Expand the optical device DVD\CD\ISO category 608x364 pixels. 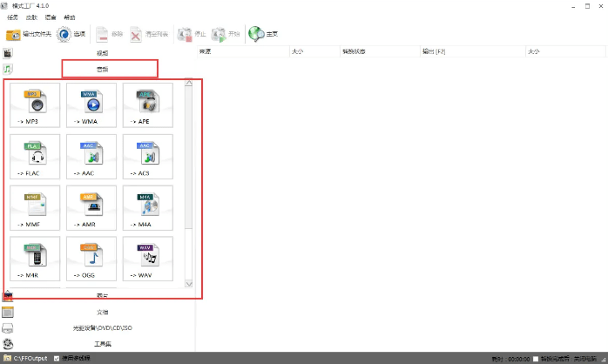click(x=103, y=328)
